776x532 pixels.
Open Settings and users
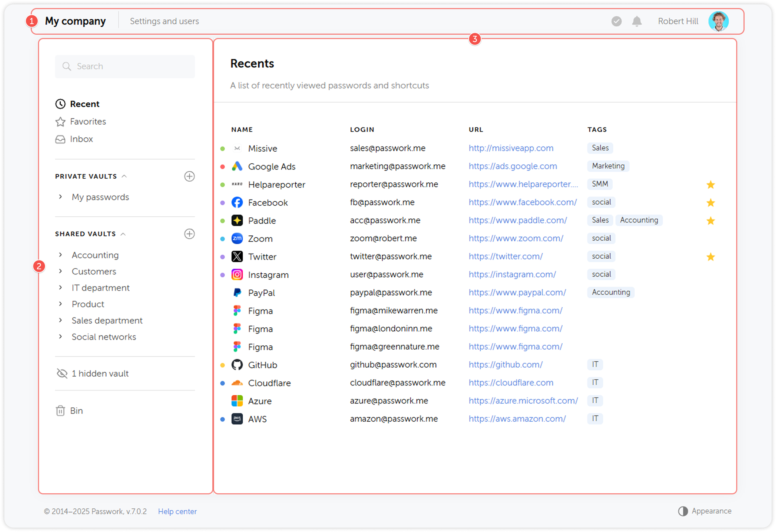[164, 21]
